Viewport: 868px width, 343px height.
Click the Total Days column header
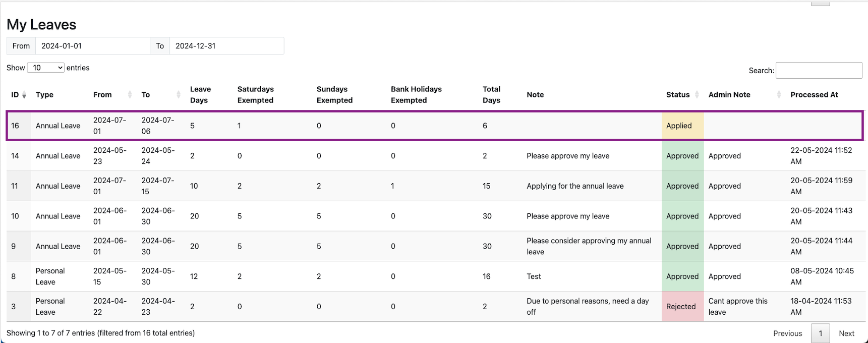click(x=491, y=95)
